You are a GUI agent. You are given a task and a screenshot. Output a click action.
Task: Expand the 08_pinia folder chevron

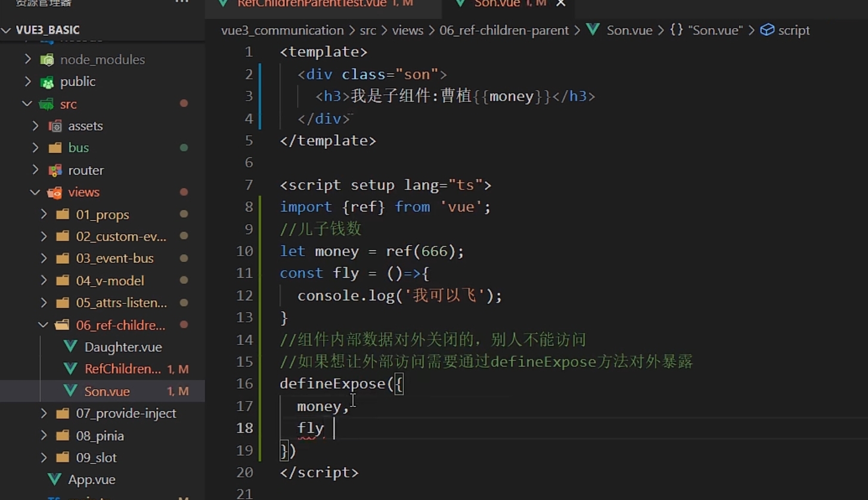(x=44, y=436)
